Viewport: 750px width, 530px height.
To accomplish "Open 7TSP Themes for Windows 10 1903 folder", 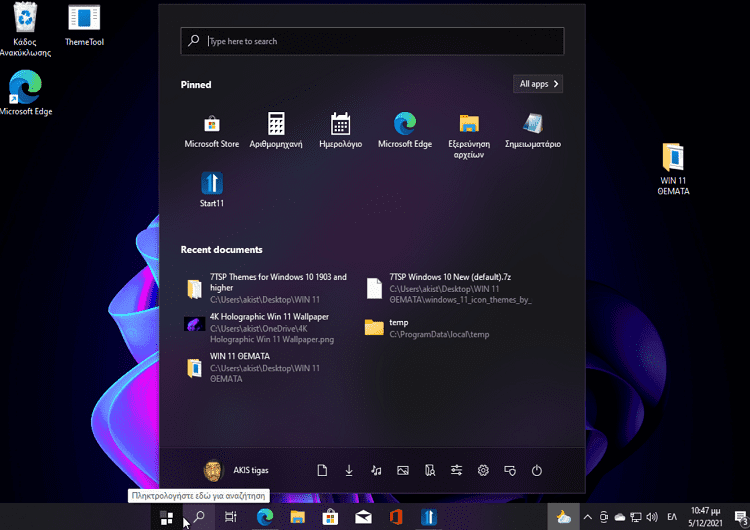I will pyautogui.click(x=268, y=288).
